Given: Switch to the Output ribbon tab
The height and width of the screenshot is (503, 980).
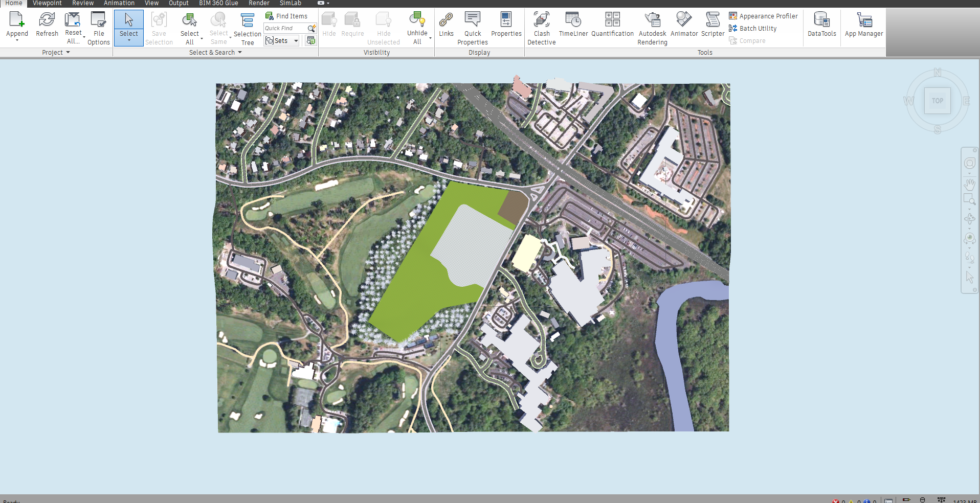Looking at the screenshot, I should click(x=179, y=3).
